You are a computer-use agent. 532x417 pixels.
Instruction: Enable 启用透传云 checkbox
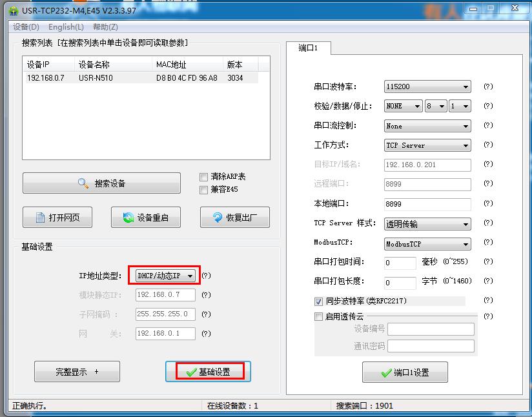[318, 317]
